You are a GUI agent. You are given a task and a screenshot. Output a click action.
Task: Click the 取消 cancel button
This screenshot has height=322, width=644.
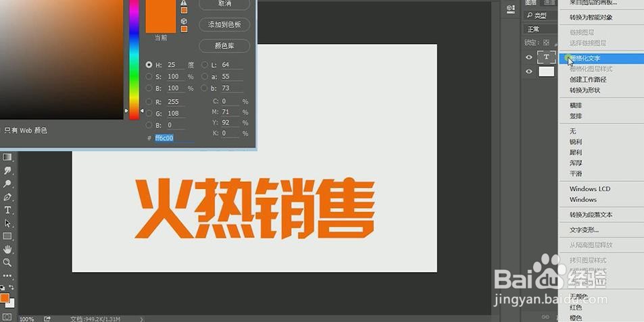click(224, 3)
